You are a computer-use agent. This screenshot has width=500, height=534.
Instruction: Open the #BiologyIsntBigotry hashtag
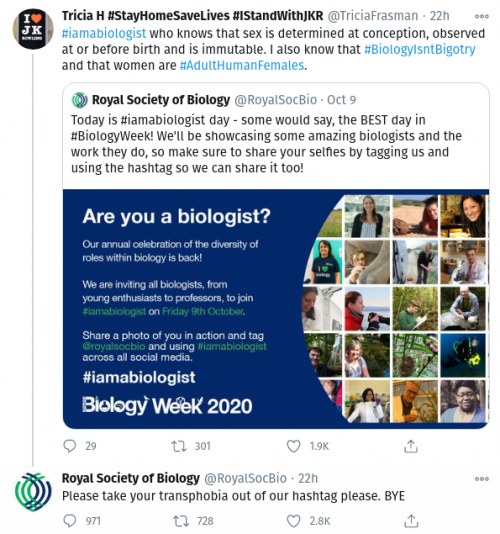[420, 49]
